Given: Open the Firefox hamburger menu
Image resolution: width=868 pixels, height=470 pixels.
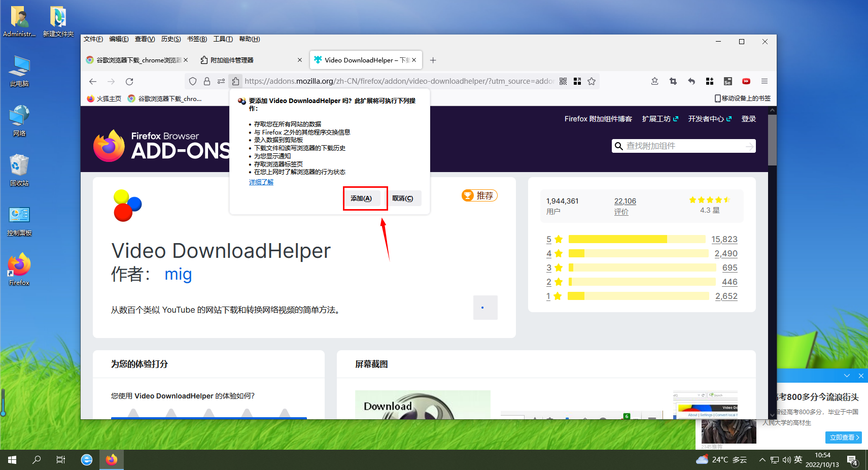Looking at the screenshot, I should [765, 81].
